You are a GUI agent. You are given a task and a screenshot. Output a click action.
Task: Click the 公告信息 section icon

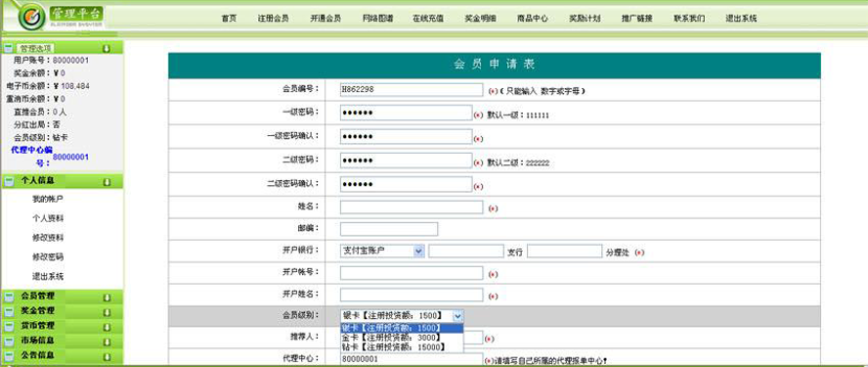click(x=8, y=356)
